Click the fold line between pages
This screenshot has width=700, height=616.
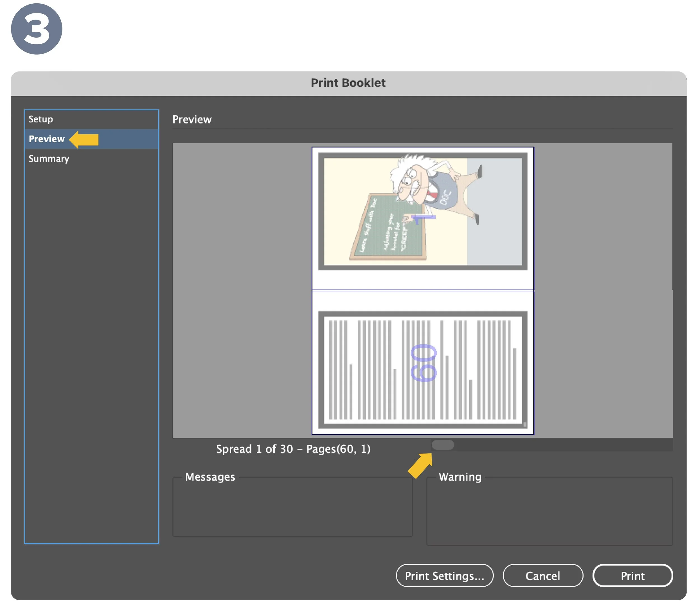(423, 291)
